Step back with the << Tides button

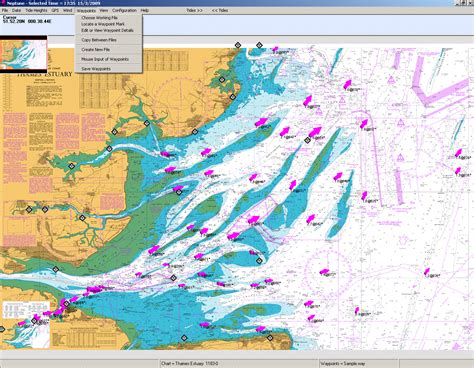click(220, 10)
